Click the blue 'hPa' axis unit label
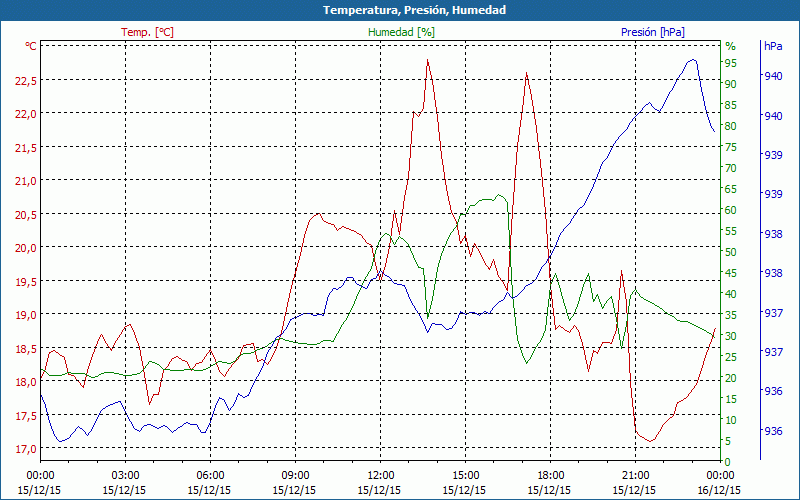This screenshot has height=500, width=800. point(773,46)
